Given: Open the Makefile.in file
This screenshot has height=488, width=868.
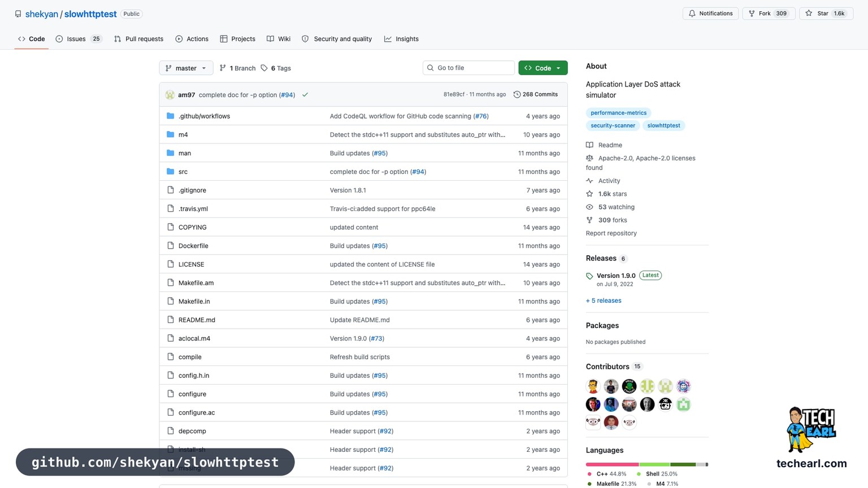Looking at the screenshot, I should click(194, 302).
